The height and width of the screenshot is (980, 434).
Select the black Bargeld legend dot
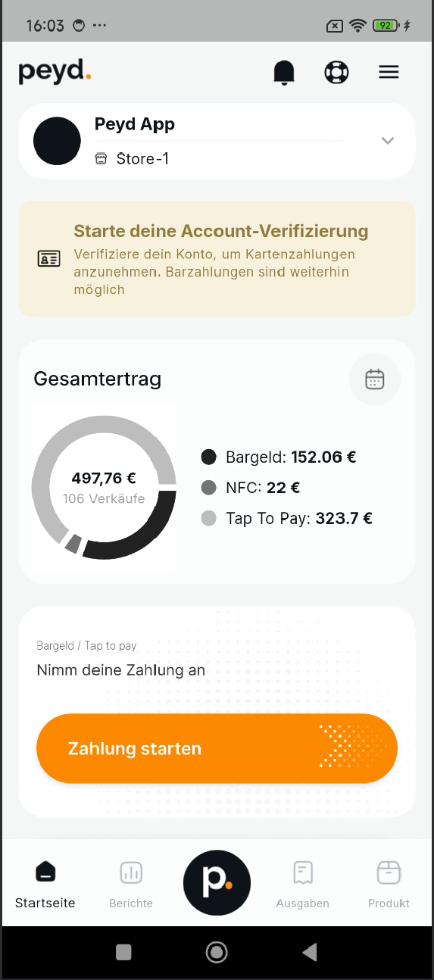click(x=209, y=457)
